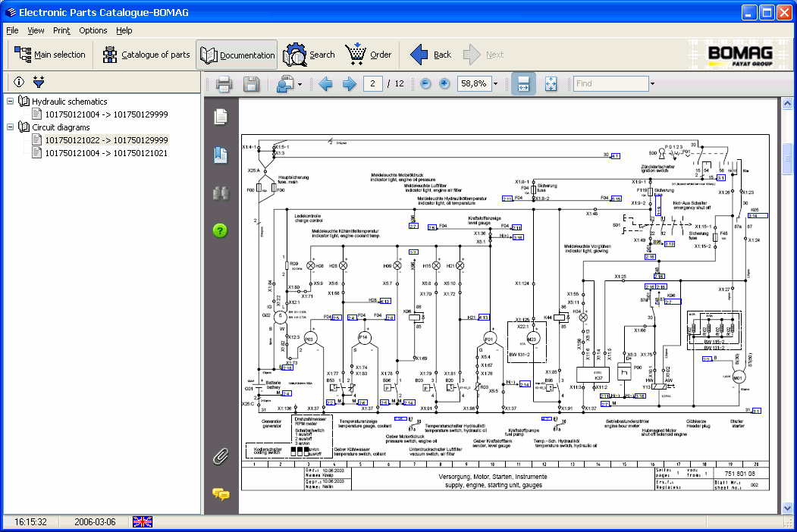
Task: Select circuit document 101750121004 -> 101750121021
Action: point(106,153)
